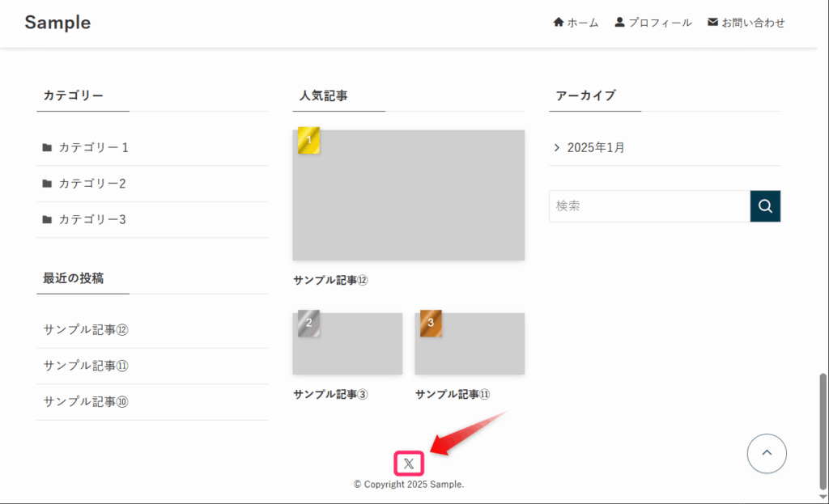The width and height of the screenshot is (829, 504).
Task: Open recent post サンプル記事⑪
Action: [86, 366]
